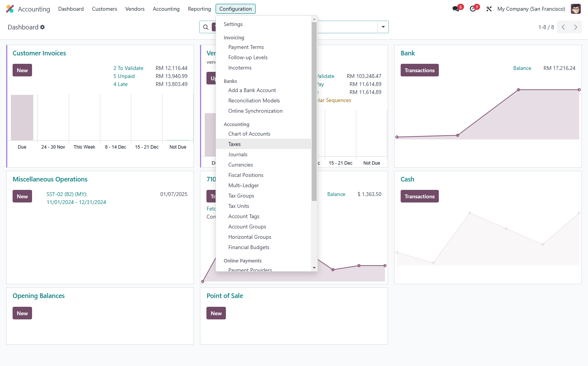Viewport: 588px width, 366px height.
Task: Select Financial Budgets
Action: click(x=264, y=247)
